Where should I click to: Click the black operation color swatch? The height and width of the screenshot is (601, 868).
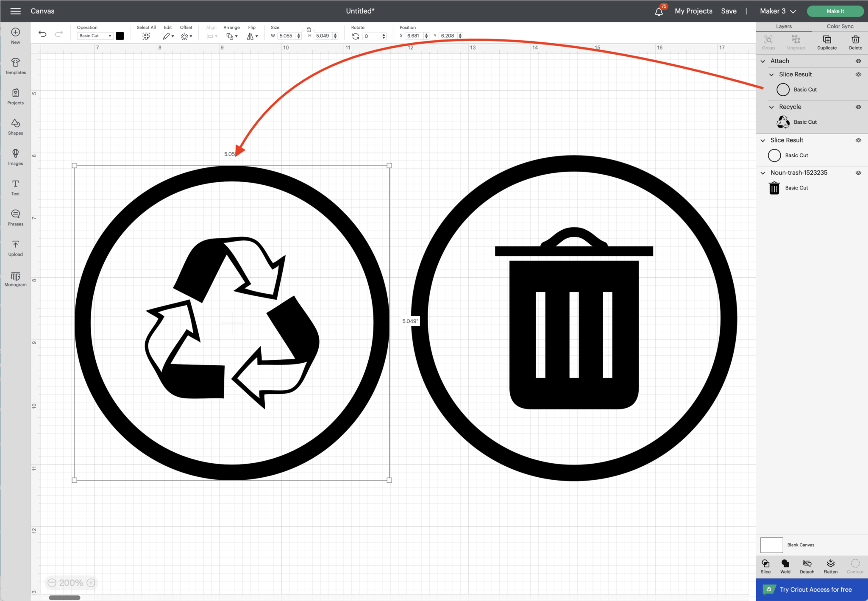tap(120, 36)
